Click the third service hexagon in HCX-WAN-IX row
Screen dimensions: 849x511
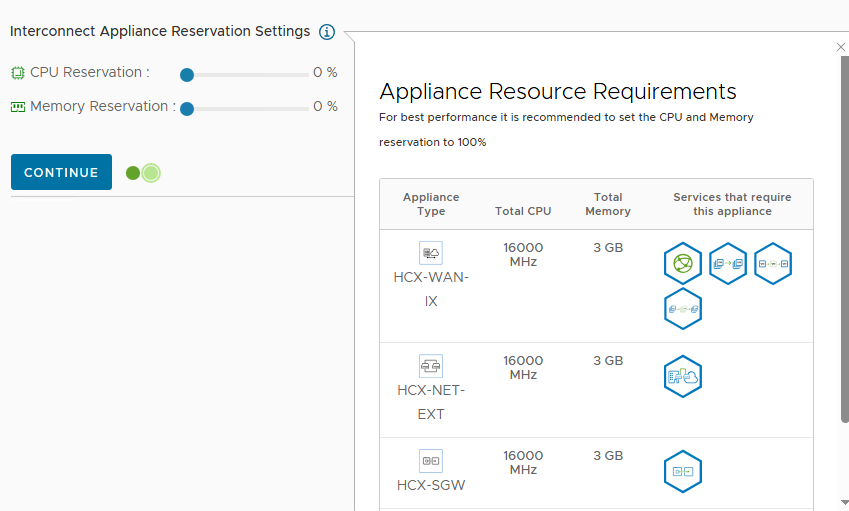coord(773,264)
